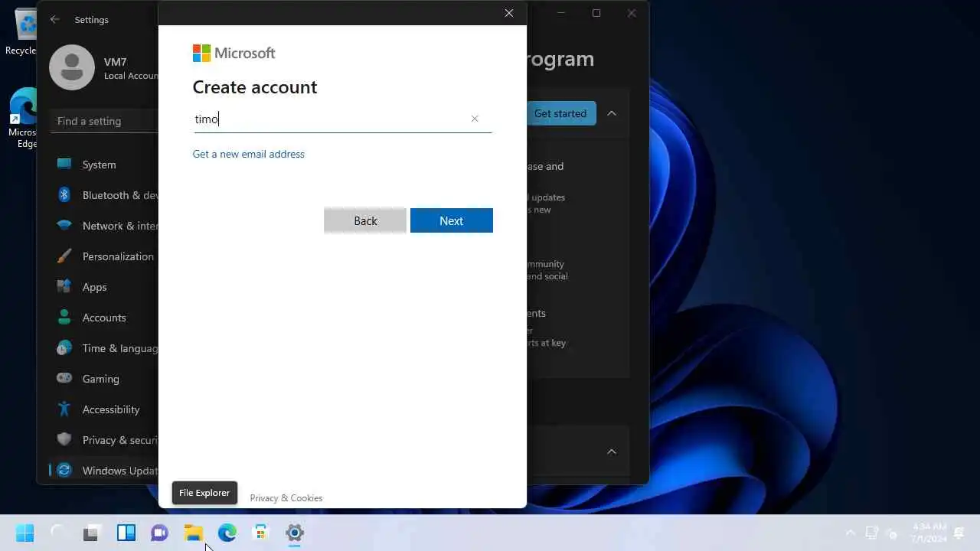
Task: Open Privacy & security settings
Action: (x=104, y=440)
